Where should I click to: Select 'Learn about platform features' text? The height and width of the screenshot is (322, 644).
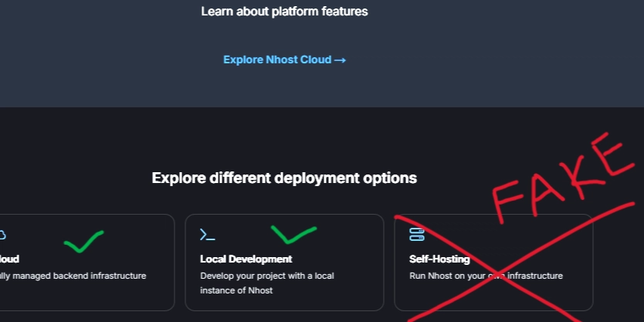pyautogui.click(x=284, y=12)
